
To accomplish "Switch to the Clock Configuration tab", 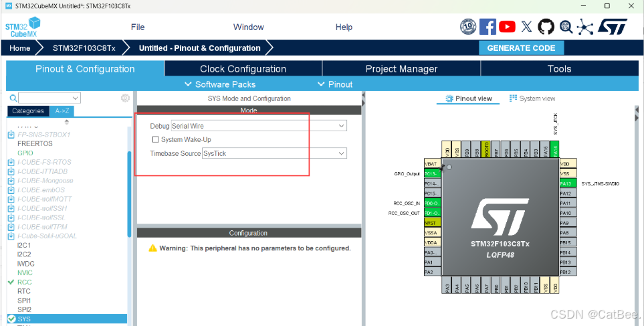I will coord(243,69).
